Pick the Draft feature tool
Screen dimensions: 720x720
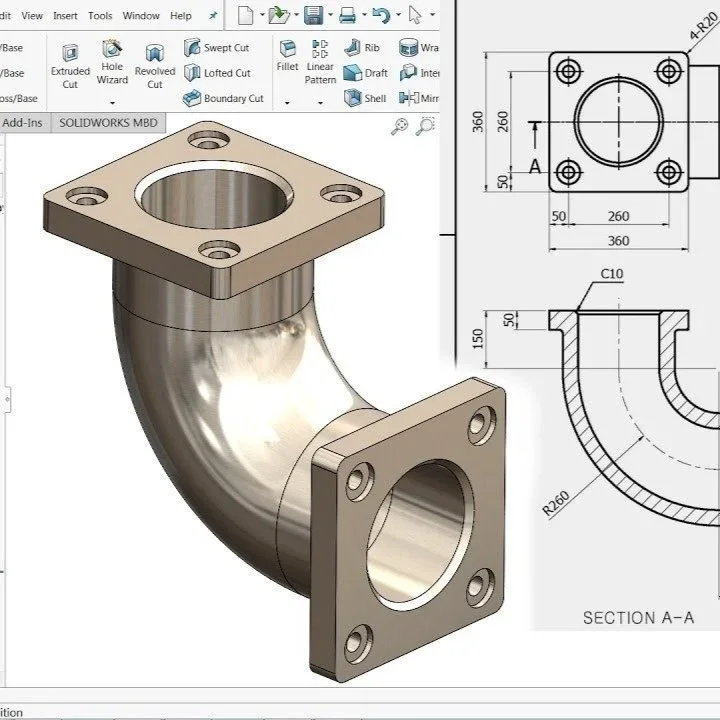point(366,73)
